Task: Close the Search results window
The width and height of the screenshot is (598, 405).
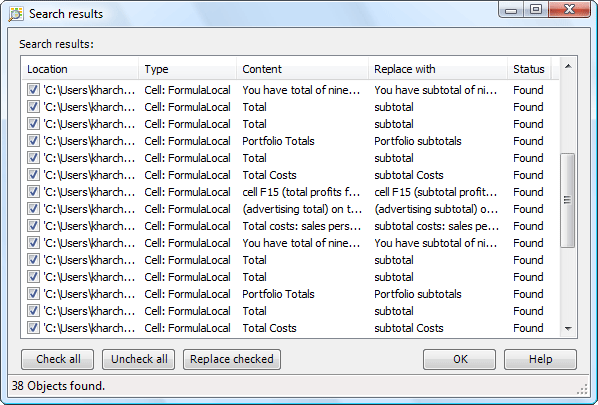Action: (569, 9)
